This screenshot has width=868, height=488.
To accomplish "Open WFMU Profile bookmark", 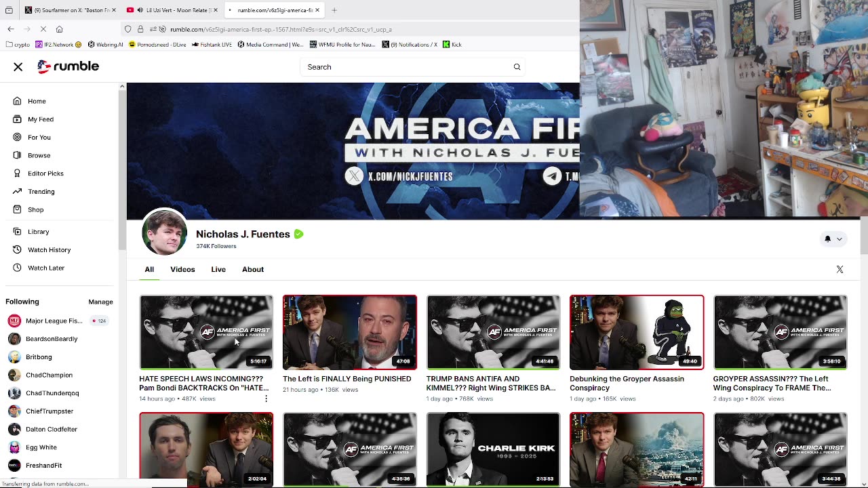I will click(x=342, y=45).
